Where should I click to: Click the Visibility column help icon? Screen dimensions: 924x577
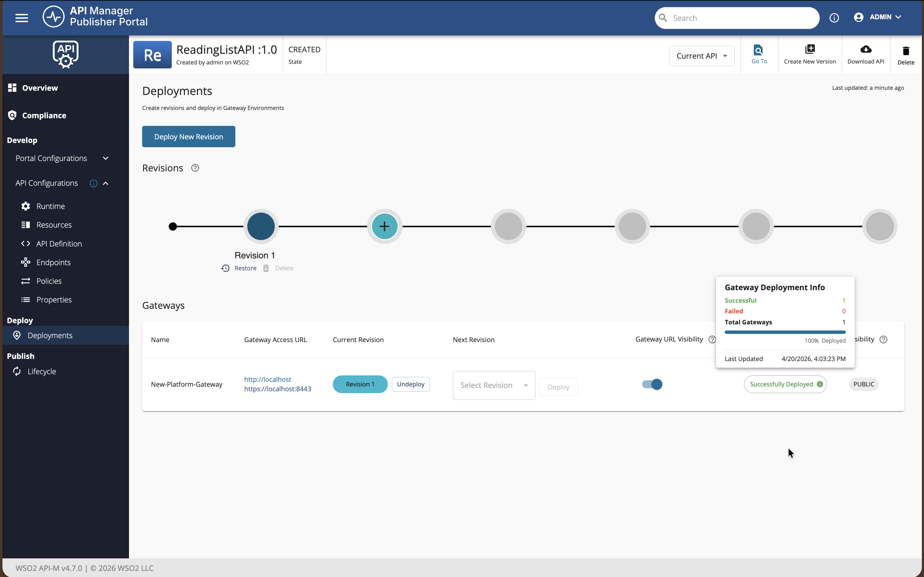(884, 339)
